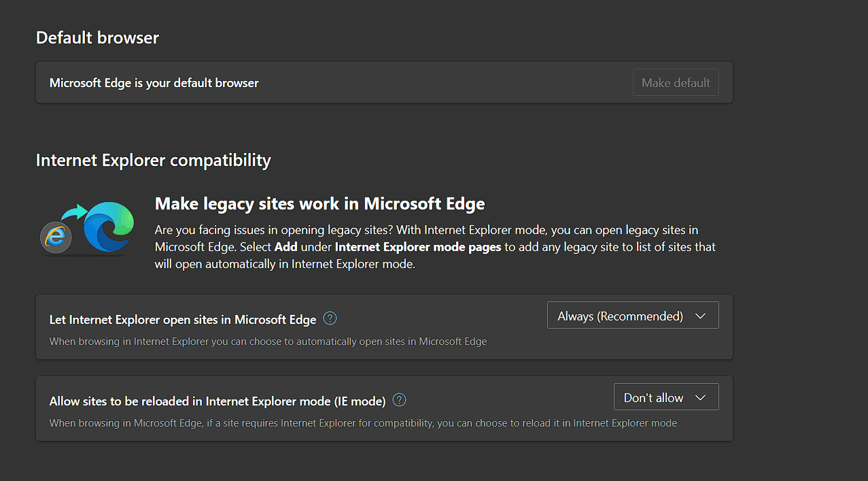Screen dimensions: 868x481
Task: Click the Internet Explorer logo icon
Action: point(56,237)
